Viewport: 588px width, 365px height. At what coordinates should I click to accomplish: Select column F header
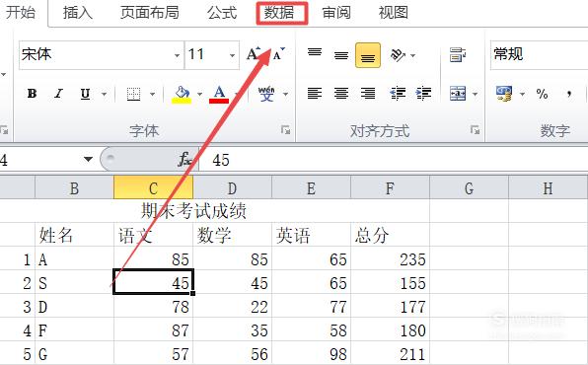(x=390, y=188)
